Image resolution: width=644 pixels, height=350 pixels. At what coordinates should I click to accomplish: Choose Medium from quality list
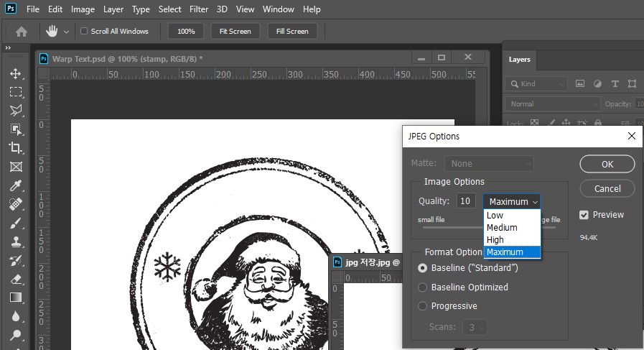(512, 227)
